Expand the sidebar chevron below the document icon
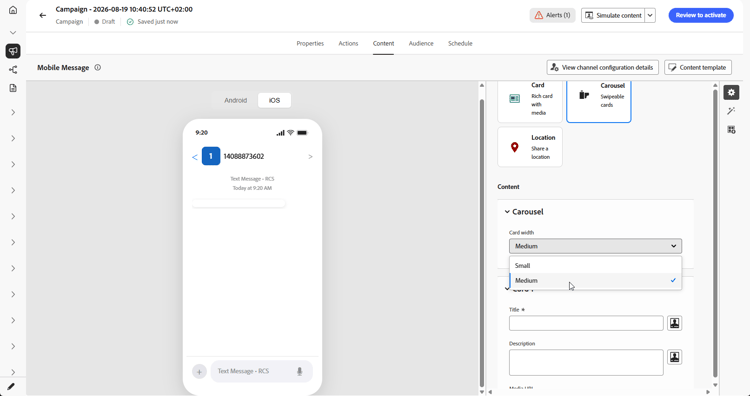This screenshot has width=750, height=396. [x=13, y=112]
